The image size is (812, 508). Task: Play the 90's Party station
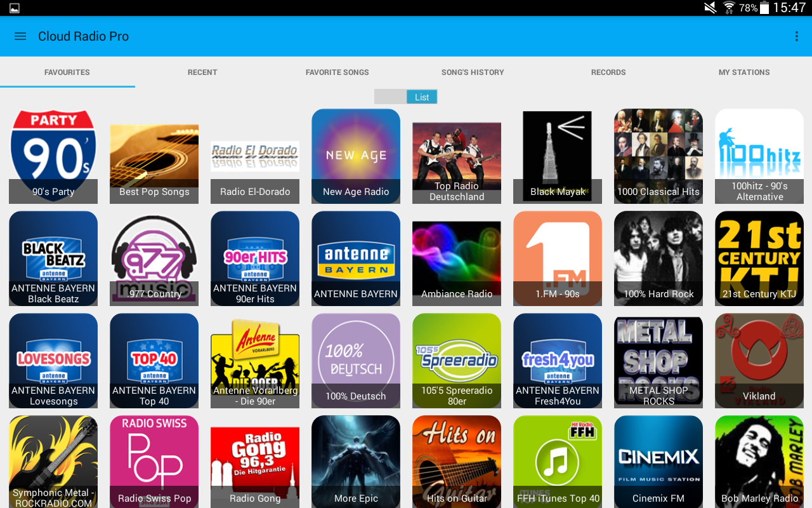53,156
